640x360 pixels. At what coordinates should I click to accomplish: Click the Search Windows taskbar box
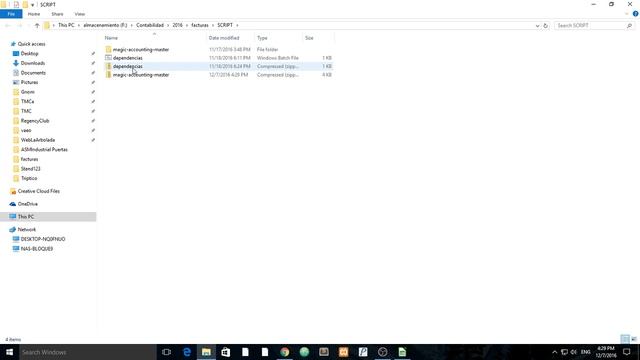tap(87, 352)
